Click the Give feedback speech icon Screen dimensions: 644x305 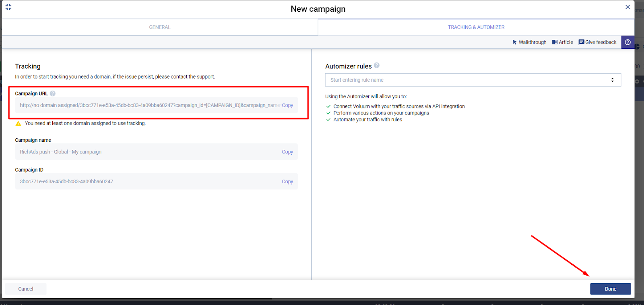[581, 42]
